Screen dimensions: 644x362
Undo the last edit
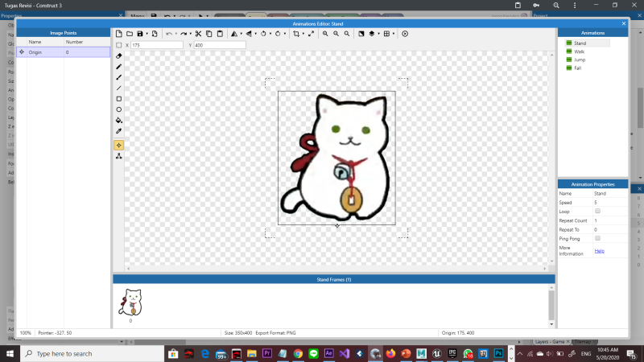[x=169, y=34]
